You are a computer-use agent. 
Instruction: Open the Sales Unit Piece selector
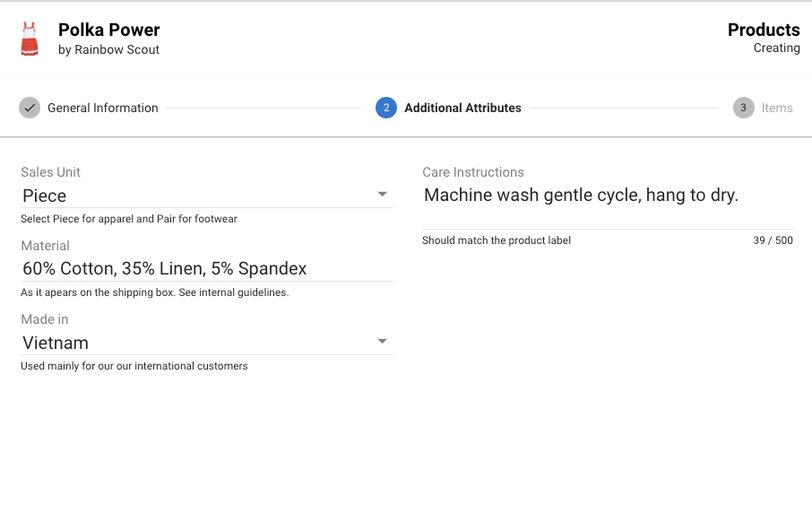207,196
